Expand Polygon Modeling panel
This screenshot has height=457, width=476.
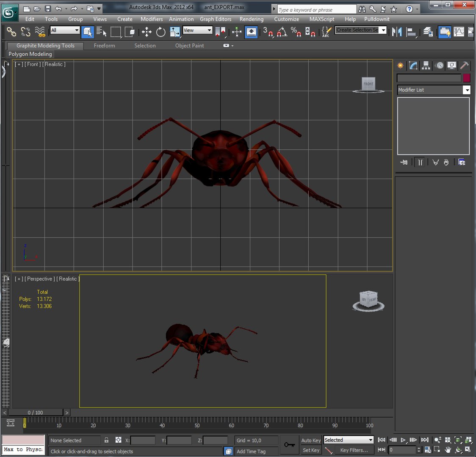click(30, 54)
